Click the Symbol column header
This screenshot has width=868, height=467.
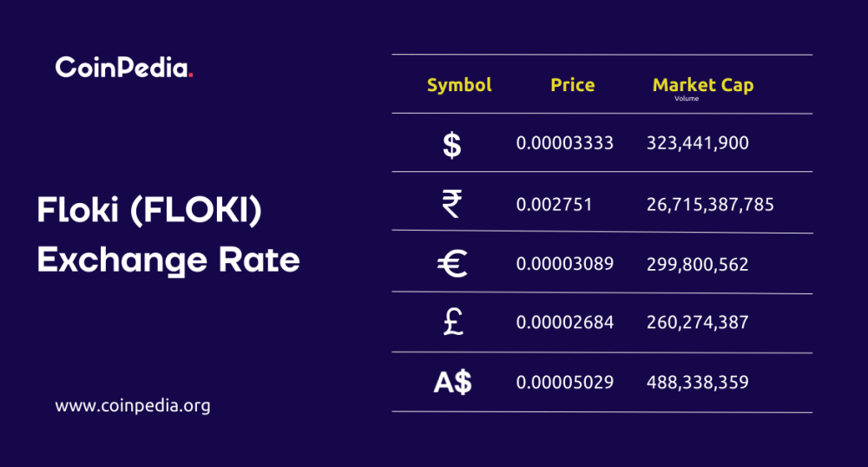[459, 85]
